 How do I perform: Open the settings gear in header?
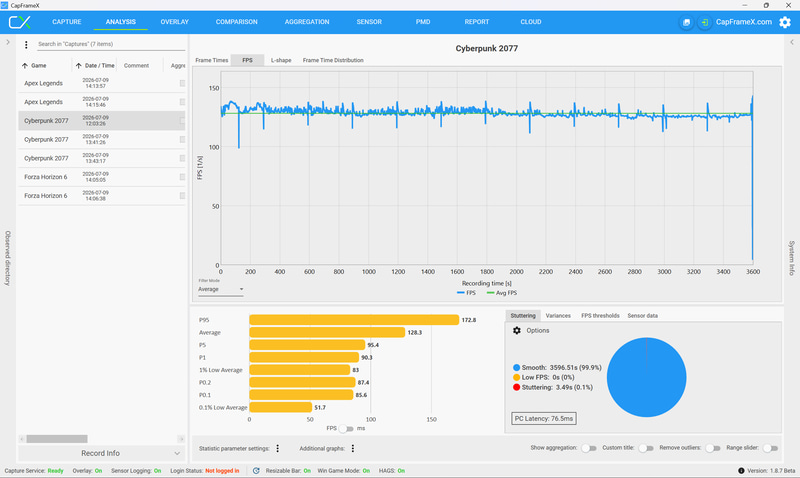pos(785,22)
